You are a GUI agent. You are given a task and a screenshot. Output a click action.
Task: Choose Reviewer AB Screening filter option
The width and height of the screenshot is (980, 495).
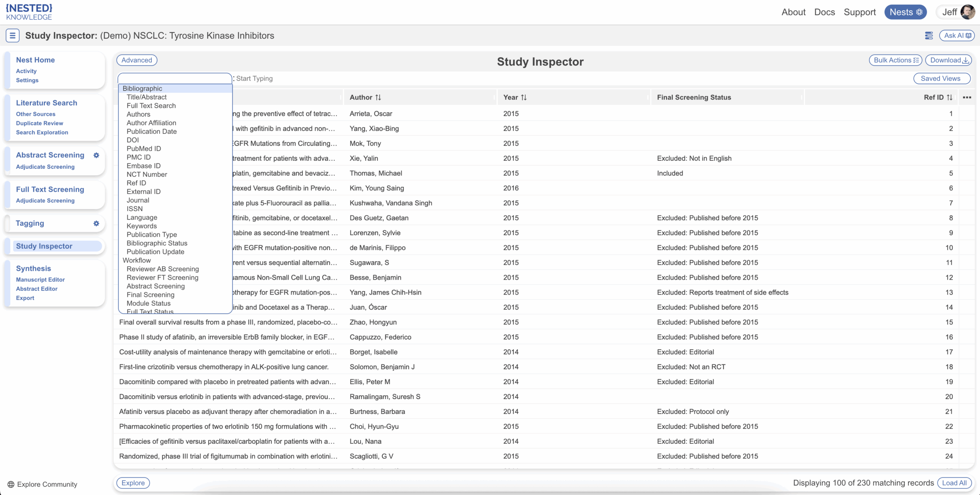(x=163, y=269)
